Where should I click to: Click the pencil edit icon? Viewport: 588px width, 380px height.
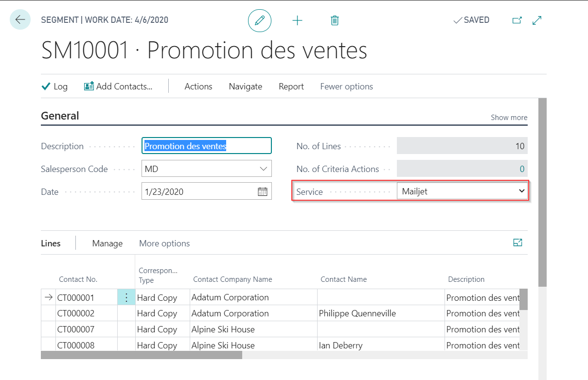click(260, 20)
